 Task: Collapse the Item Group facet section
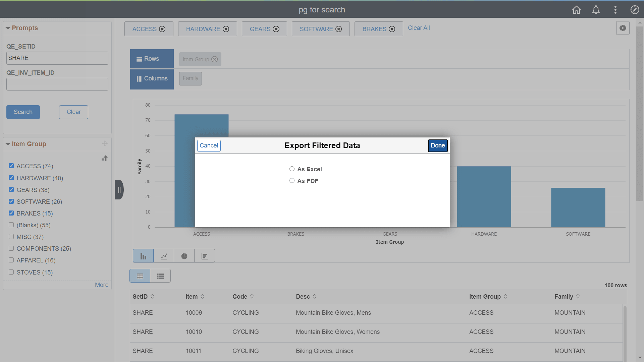7,144
